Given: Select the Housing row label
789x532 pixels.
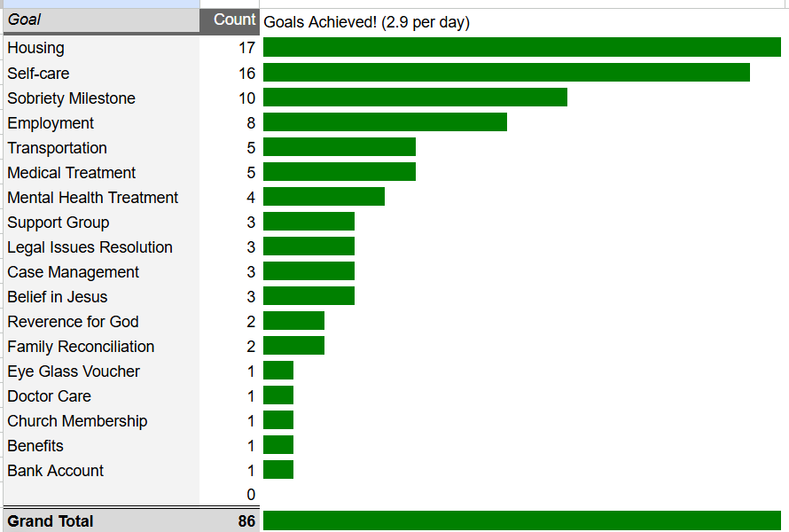Looking at the screenshot, I should [x=35, y=48].
